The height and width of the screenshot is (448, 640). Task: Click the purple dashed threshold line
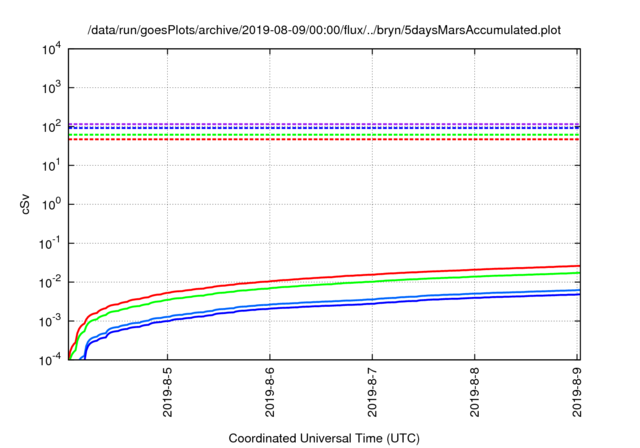tap(324, 124)
